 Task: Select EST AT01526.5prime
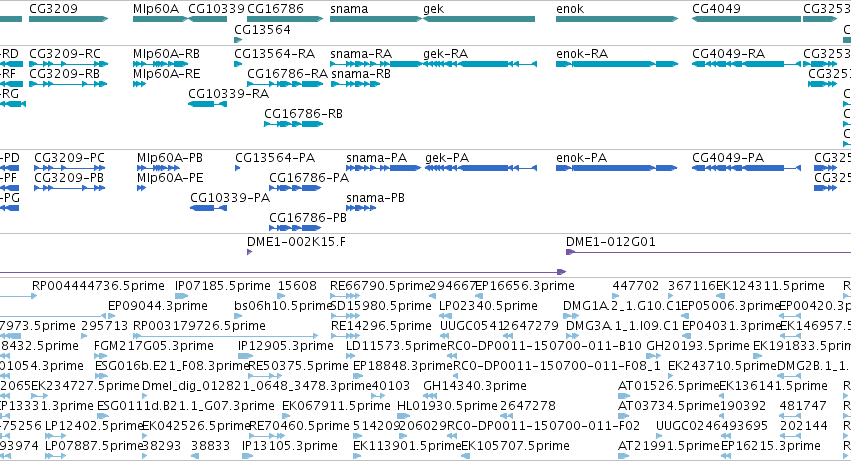[668, 386]
